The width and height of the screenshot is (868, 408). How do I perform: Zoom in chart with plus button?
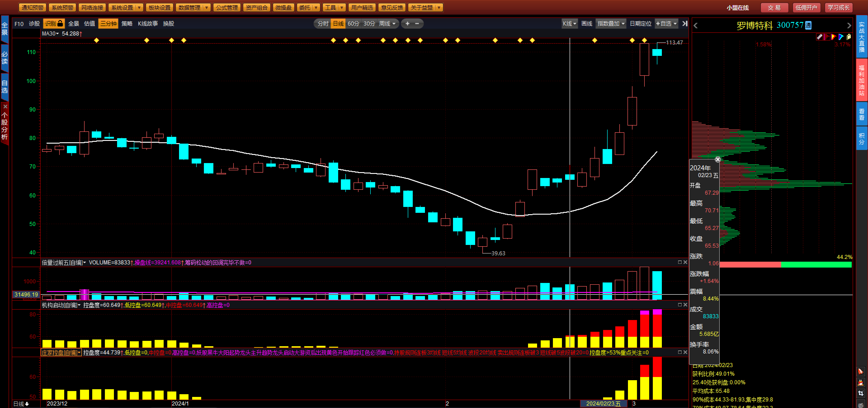tap(407, 24)
